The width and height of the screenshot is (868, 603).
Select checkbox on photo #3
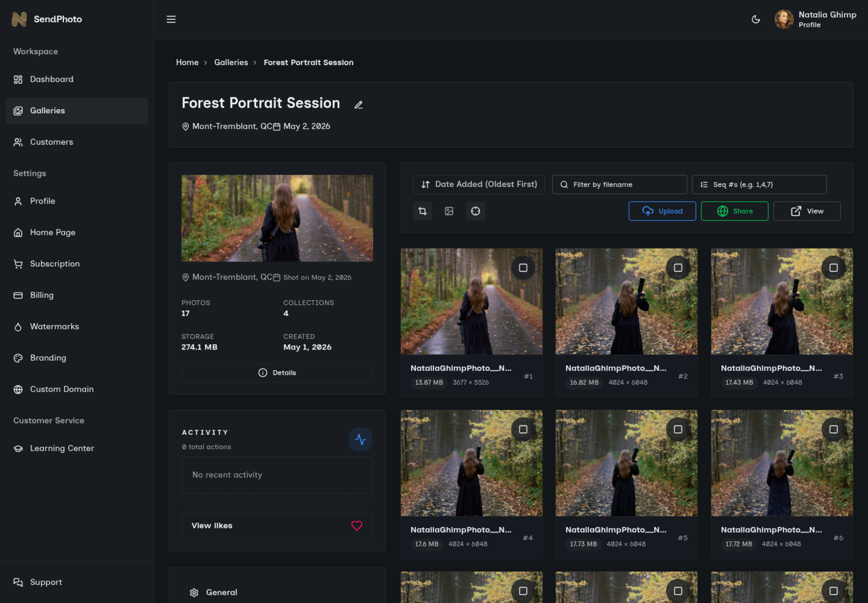(x=833, y=268)
